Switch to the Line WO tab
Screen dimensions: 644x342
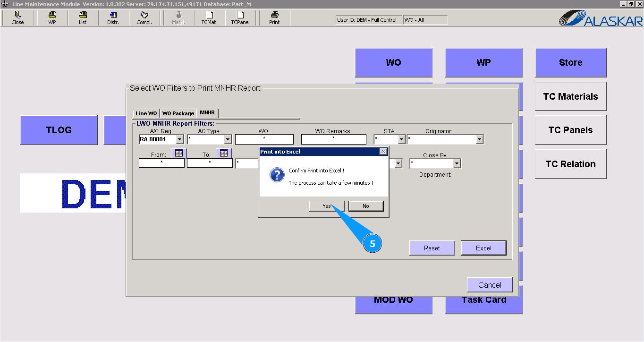[146, 113]
